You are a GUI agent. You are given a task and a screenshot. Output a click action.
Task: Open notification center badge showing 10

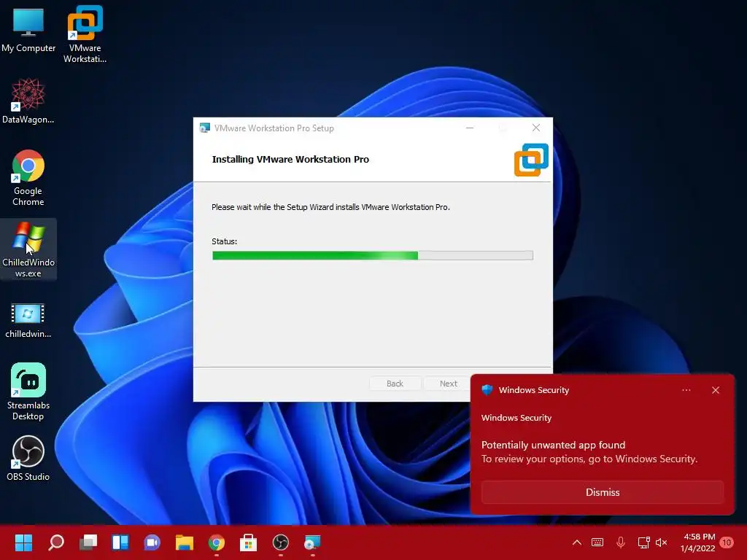[x=727, y=542]
